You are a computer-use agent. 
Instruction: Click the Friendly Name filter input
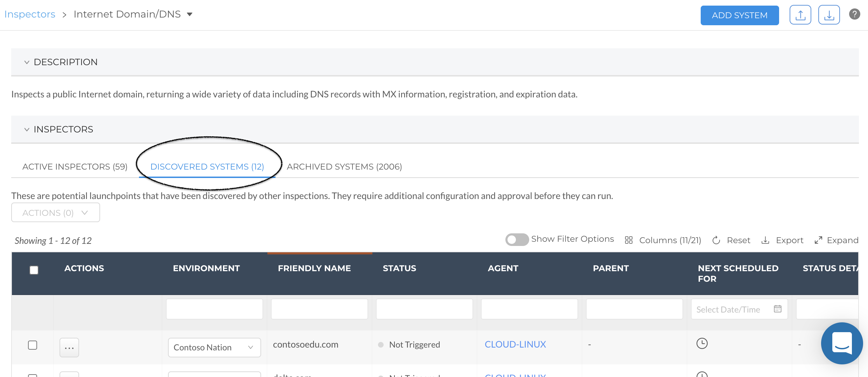[x=319, y=309]
